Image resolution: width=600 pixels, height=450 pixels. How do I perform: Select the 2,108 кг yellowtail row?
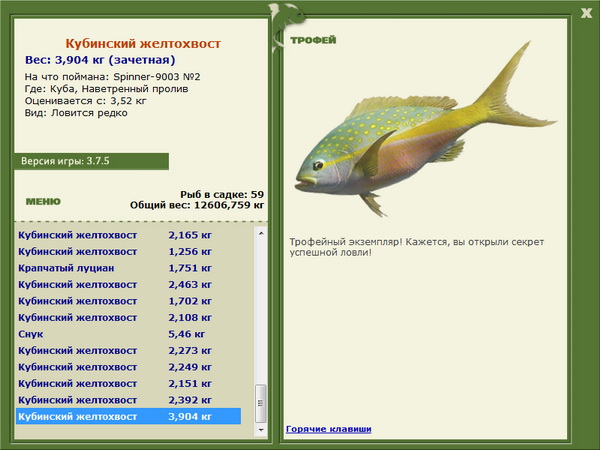(128, 317)
